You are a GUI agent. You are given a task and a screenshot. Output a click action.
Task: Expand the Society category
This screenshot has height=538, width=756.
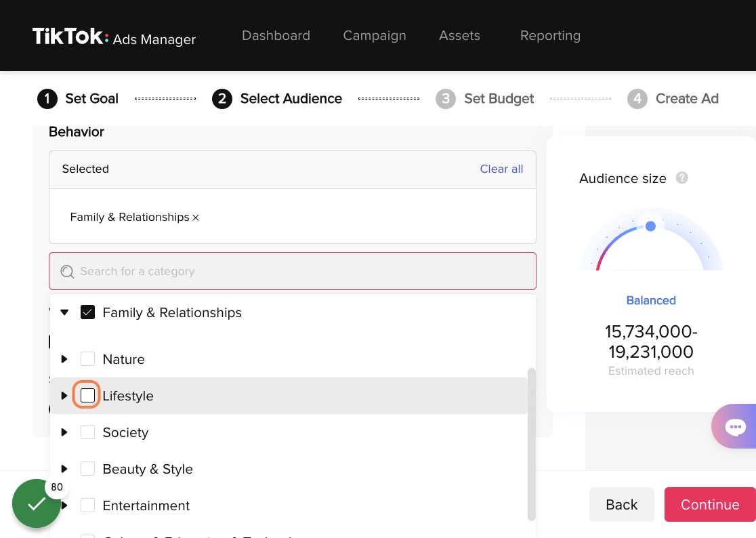point(64,432)
